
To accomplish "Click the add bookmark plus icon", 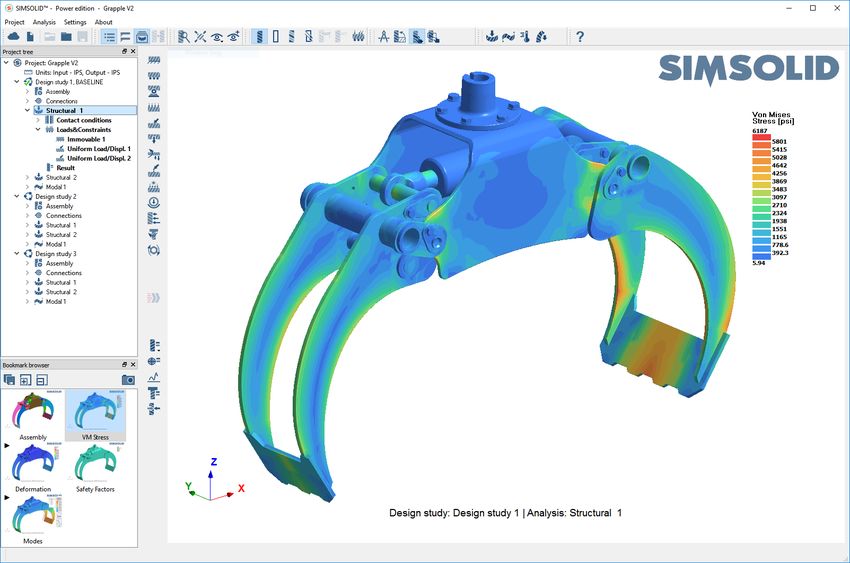I will pyautogui.click(x=25, y=380).
